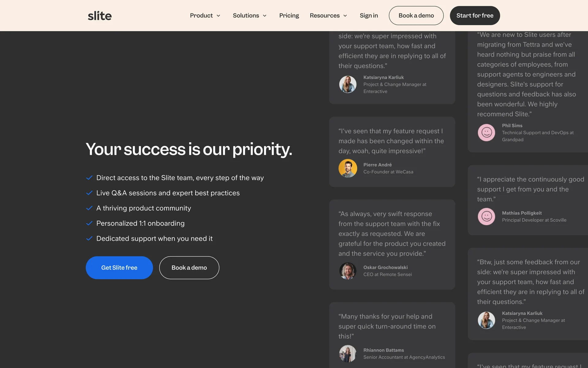Open the Solutions dropdown
This screenshot has width=588, height=368.
click(x=250, y=16)
